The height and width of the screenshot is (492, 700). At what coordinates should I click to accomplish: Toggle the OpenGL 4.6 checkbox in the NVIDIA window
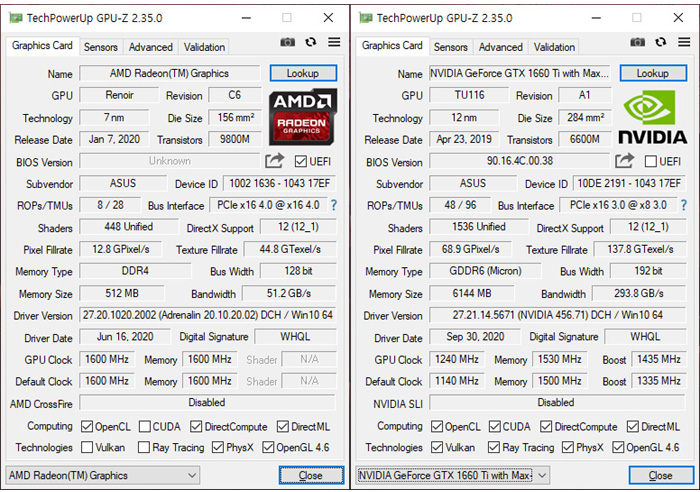[x=618, y=447]
